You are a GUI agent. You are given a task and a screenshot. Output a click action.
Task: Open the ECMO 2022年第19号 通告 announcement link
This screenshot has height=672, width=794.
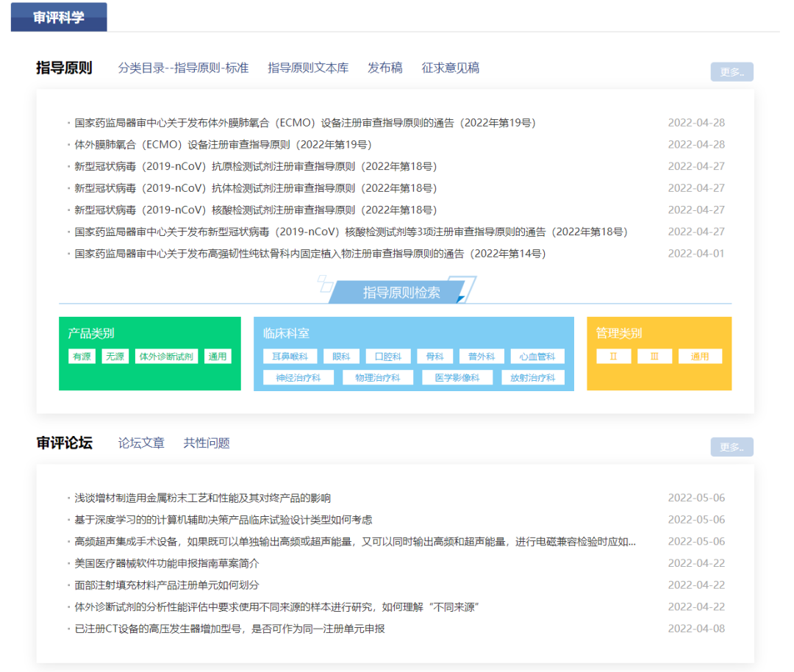pyautogui.click(x=305, y=123)
